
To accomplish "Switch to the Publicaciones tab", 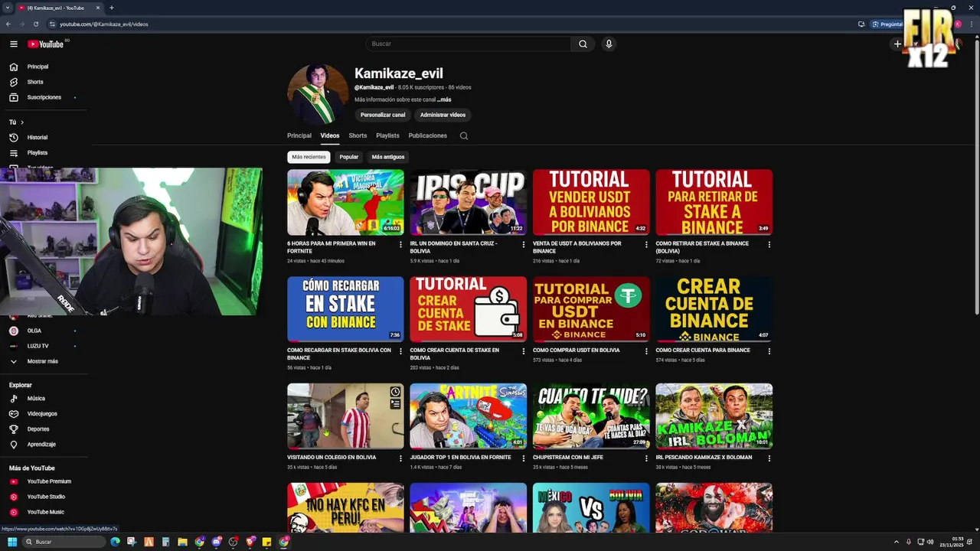I will [428, 135].
